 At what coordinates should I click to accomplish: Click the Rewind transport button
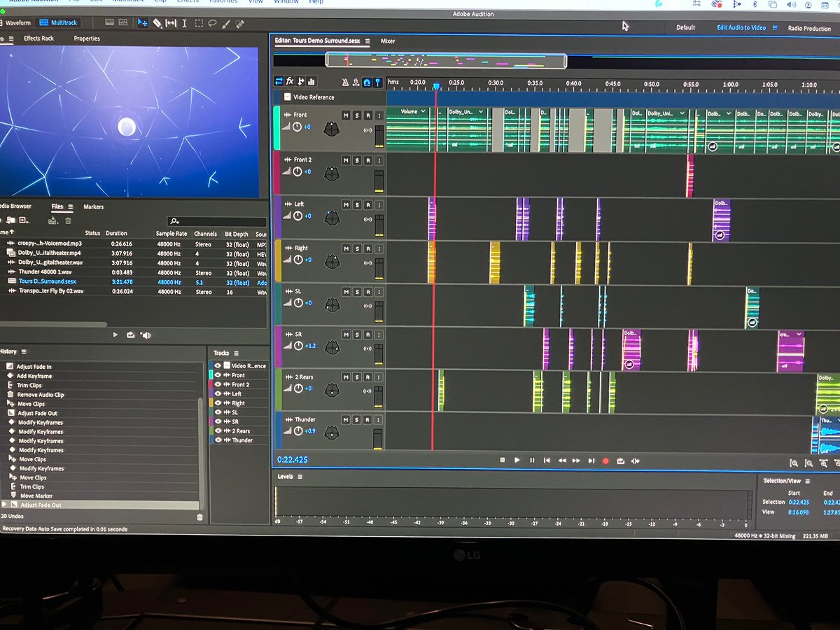click(561, 461)
